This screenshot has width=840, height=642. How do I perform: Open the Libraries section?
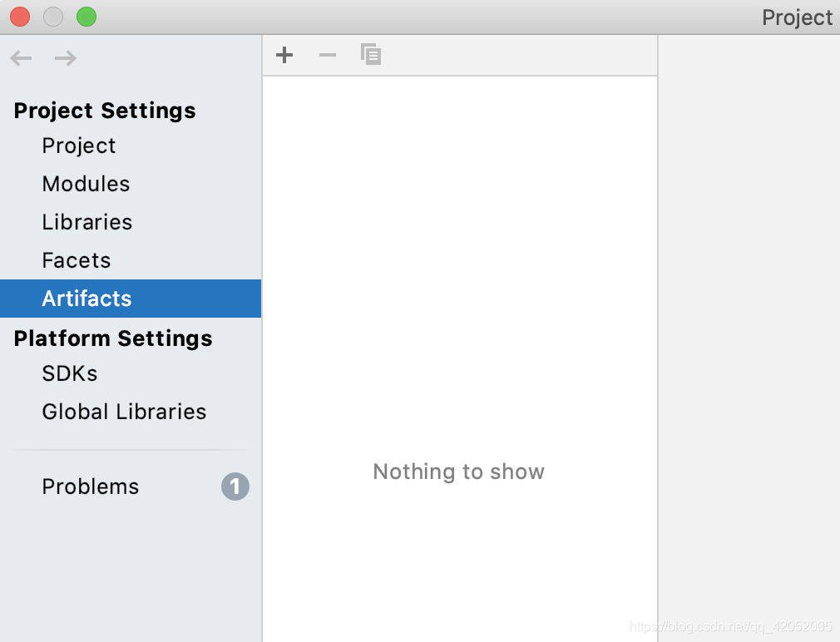[x=87, y=222]
